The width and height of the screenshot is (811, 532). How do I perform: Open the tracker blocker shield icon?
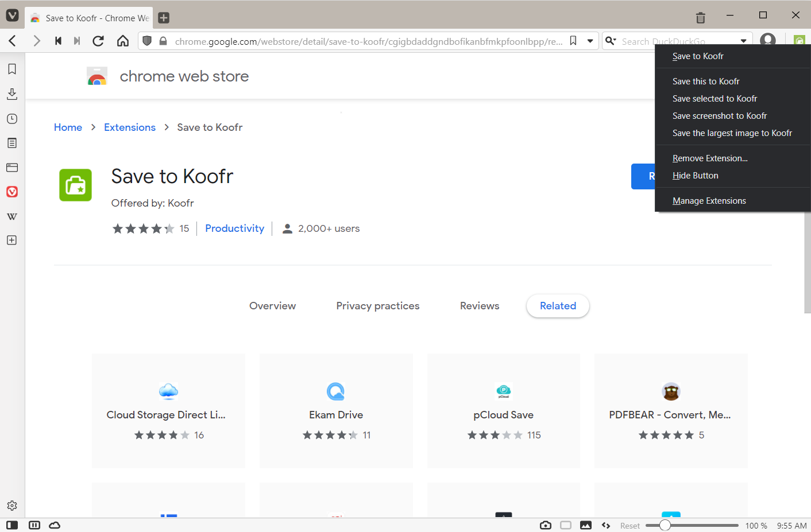click(x=148, y=41)
